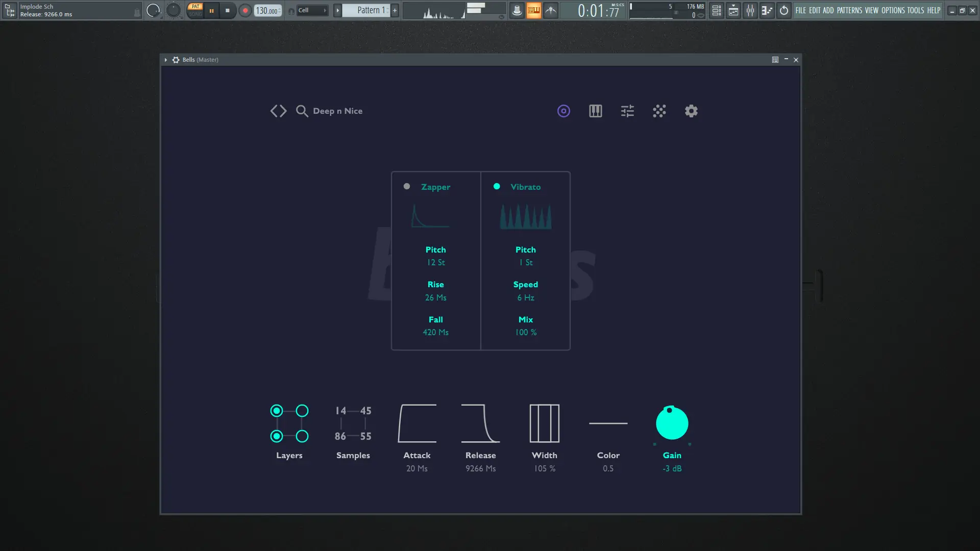980x551 pixels.
Task: Open the mixer sliders icon in Bells
Action: (x=627, y=111)
